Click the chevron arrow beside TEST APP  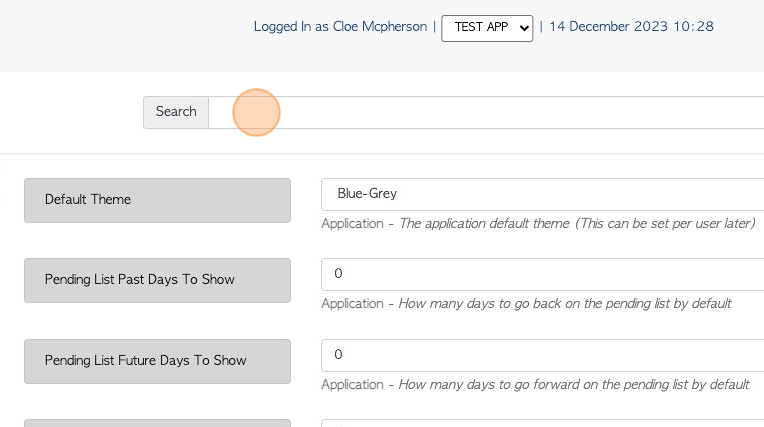(524, 28)
